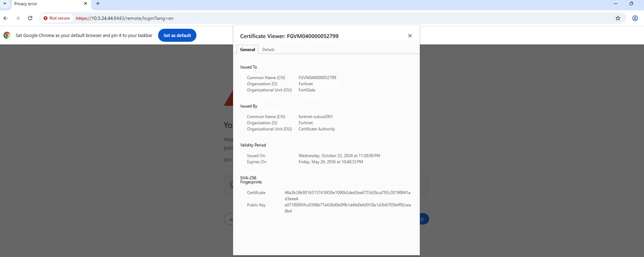Click Common Name FGVM040000052799 value
Image resolution: width=644 pixels, height=257 pixels.
[x=317, y=78]
